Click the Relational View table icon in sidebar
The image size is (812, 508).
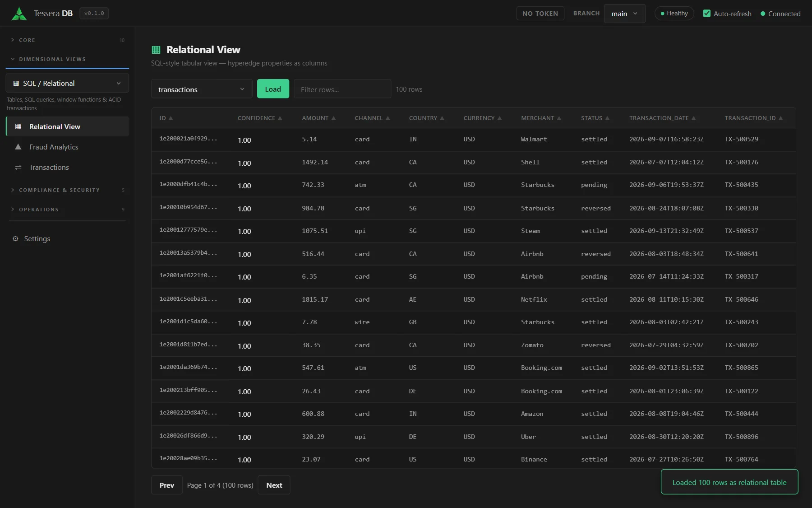(x=18, y=127)
